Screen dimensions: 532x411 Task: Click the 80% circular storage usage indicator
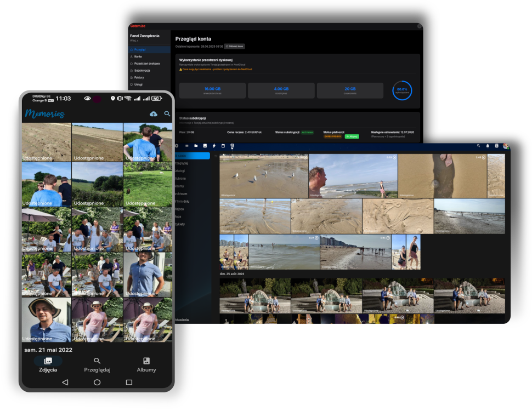pos(402,90)
